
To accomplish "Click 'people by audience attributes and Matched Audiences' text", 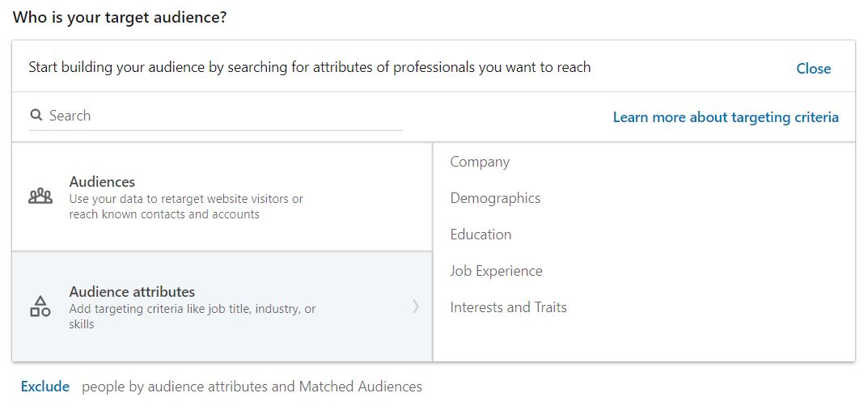I will (252, 387).
